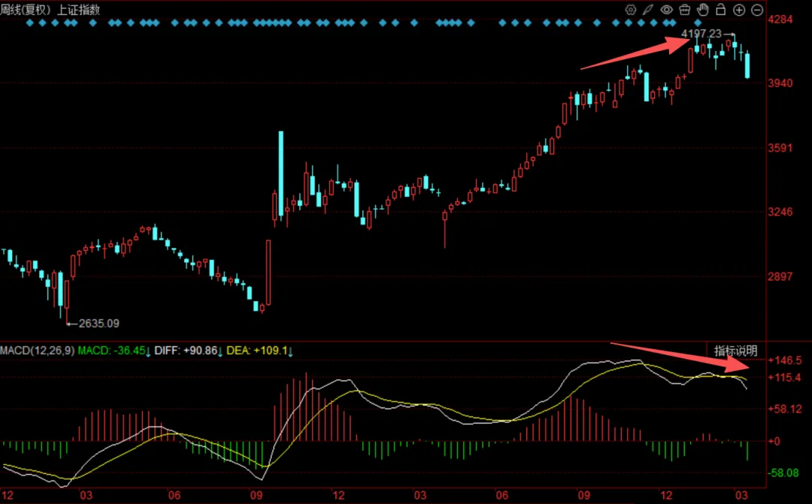This screenshot has width=812, height=504.
Task: Open MACD(12,26,9) indicator parameters
Action: (38, 351)
